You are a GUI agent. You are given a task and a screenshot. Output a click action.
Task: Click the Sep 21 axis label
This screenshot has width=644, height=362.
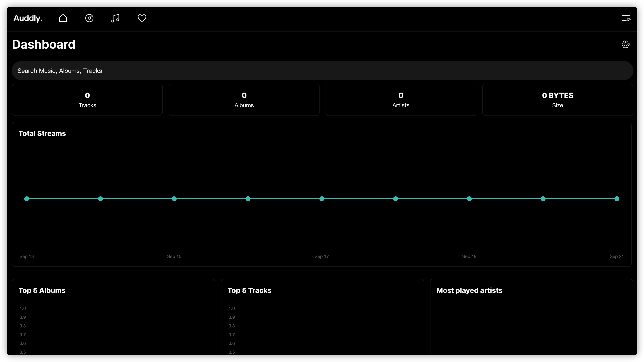click(x=617, y=256)
